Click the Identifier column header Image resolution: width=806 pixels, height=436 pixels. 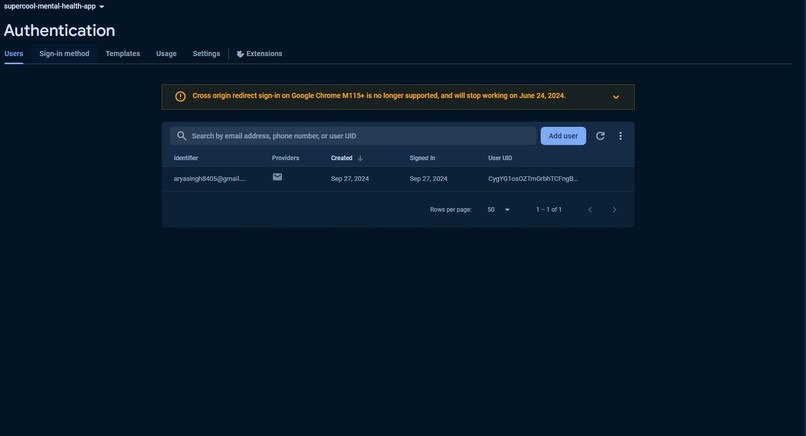pyautogui.click(x=186, y=158)
